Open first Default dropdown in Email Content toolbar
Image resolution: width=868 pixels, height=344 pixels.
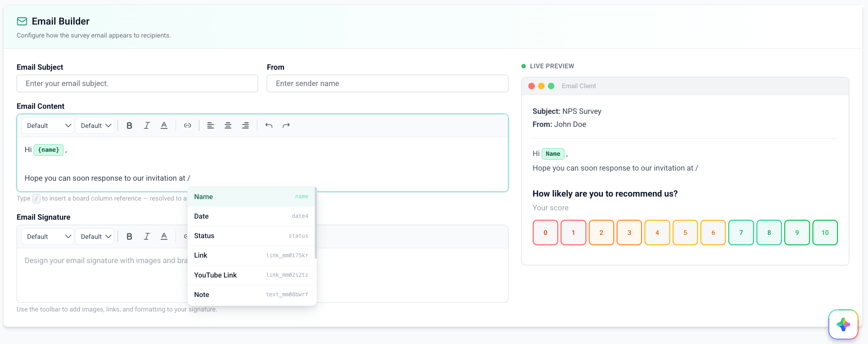point(48,125)
